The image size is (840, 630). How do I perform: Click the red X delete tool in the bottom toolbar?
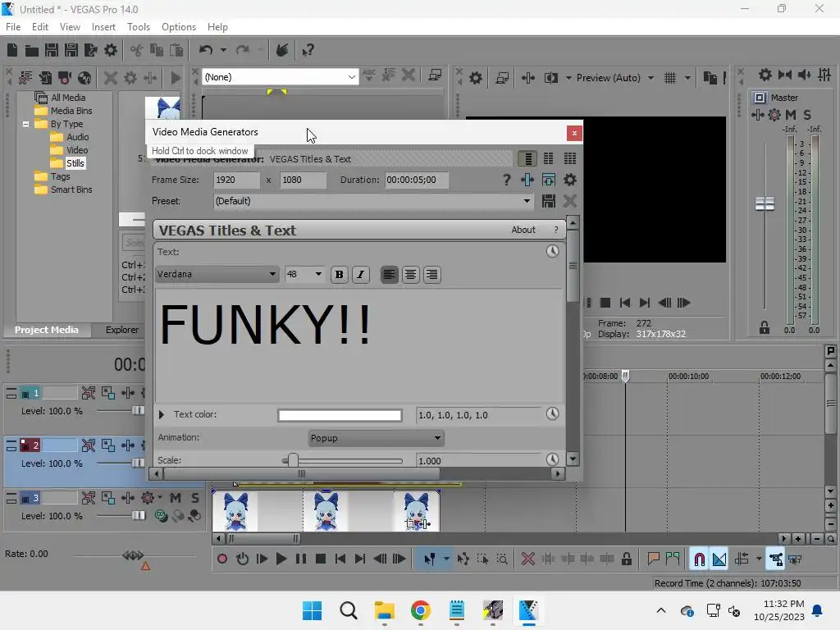pos(527,559)
